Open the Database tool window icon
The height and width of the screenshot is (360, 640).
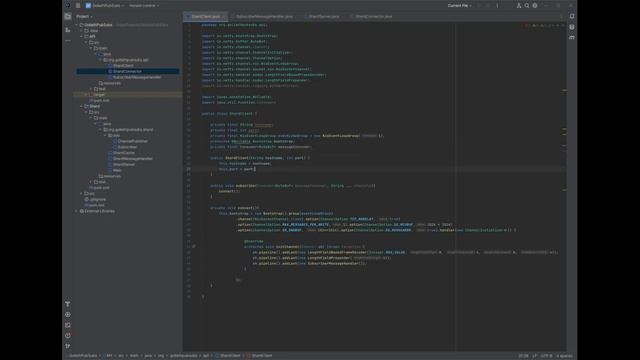[x=572, y=27]
